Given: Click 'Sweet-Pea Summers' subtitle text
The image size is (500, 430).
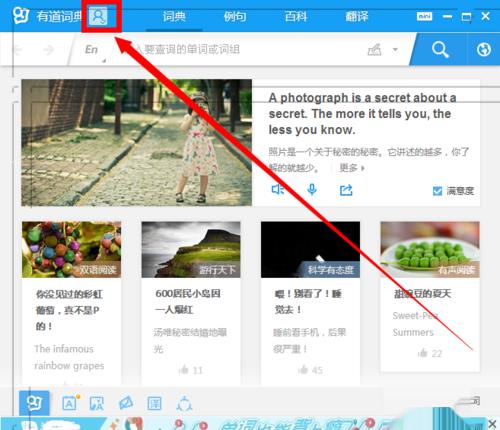Looking at the screenshot, I should click(415, 324).
